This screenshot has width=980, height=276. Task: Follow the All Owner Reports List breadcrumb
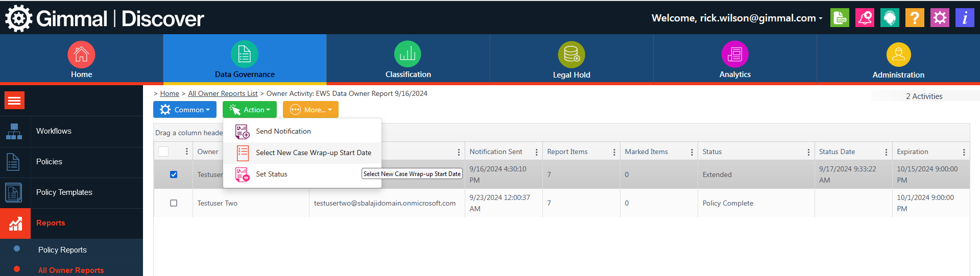[223, 93]
